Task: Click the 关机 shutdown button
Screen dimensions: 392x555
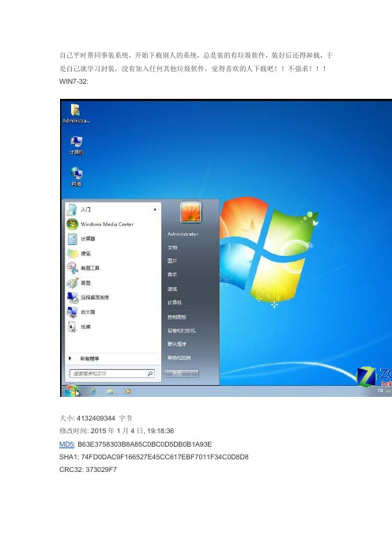Action: [177, 373]
